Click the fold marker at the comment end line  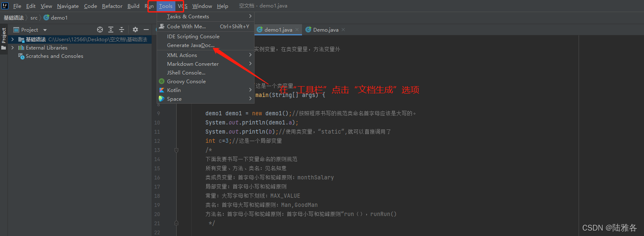click(x=177, y=223)
